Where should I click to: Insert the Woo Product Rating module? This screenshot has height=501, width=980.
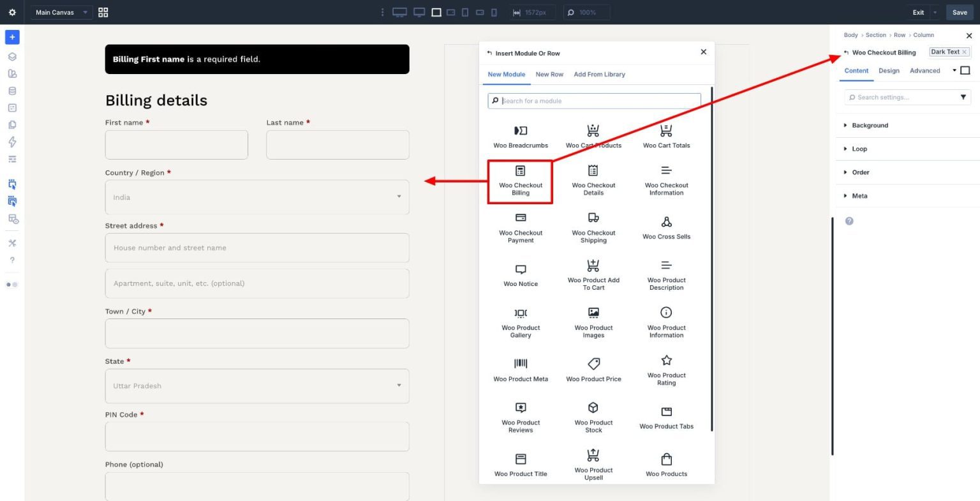tap(666, 371)
